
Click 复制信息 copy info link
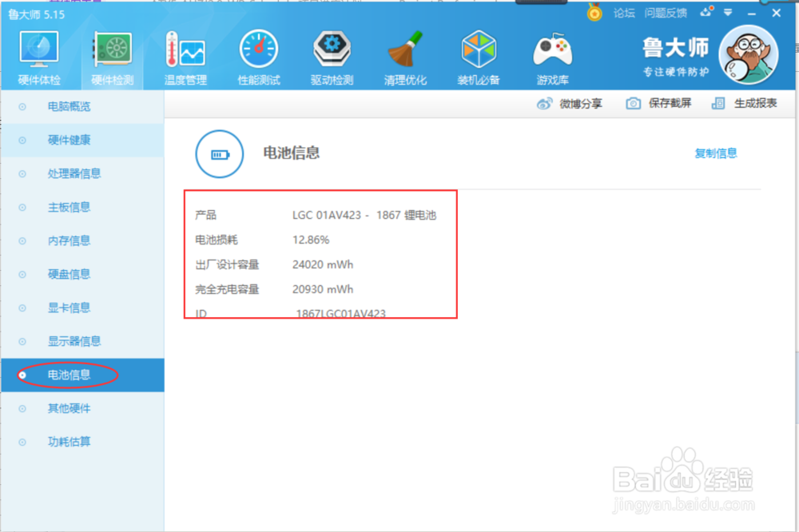pos(715,153)
